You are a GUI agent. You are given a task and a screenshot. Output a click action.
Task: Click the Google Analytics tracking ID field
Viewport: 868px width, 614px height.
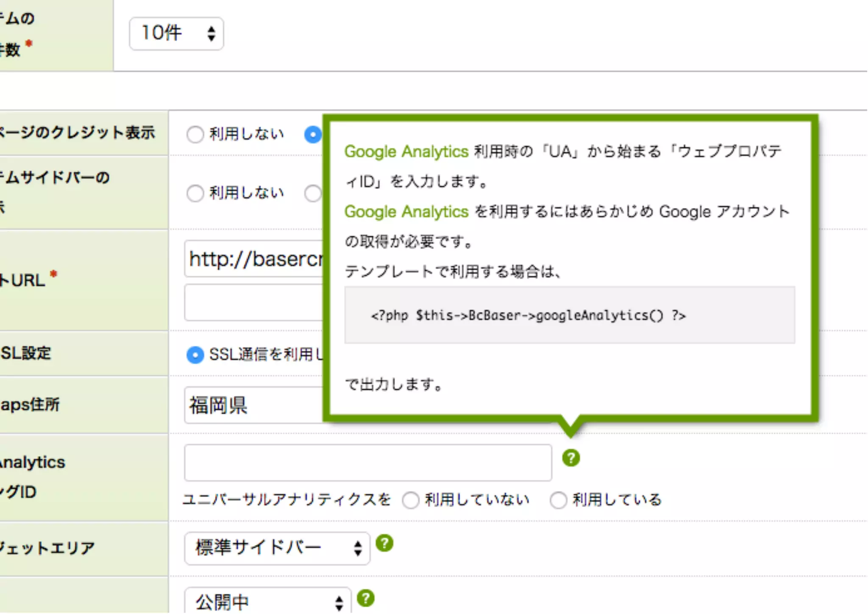368,463
